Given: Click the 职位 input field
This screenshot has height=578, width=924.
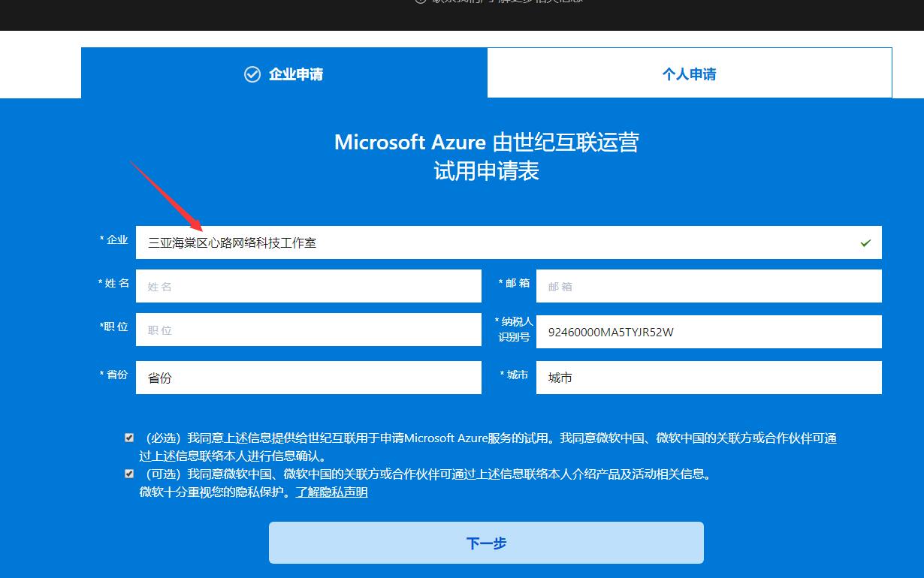Looking at the screenshot, I should (x=308, y=330).
